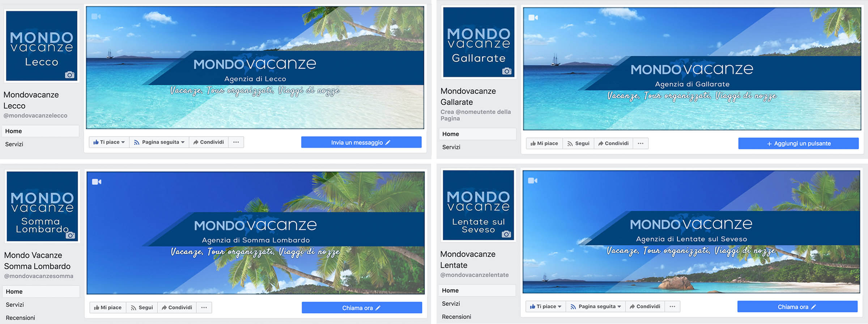Click camera icon on Lentate sul Seveso picture
Viewport: 868px width, 324px height.
(507, 234)
